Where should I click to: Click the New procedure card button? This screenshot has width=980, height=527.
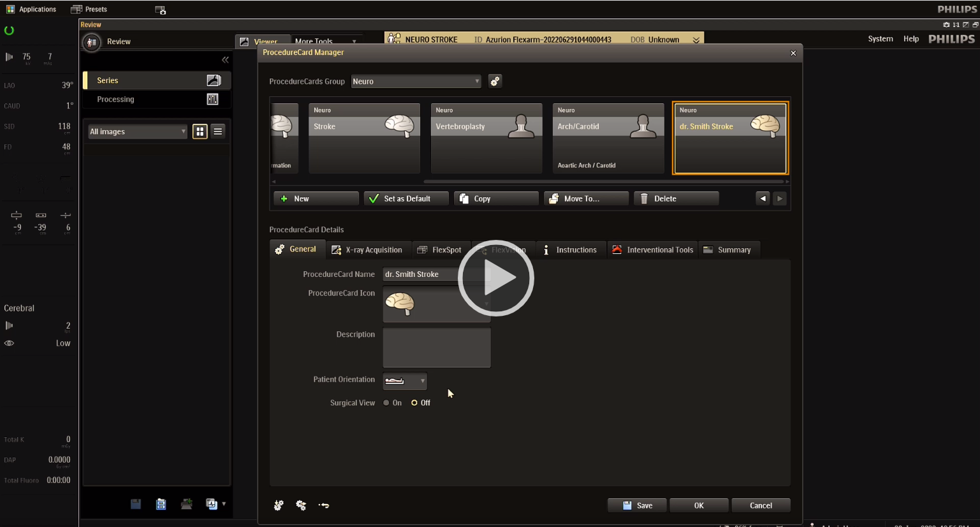pyautogui.click(x=316, y=198)
